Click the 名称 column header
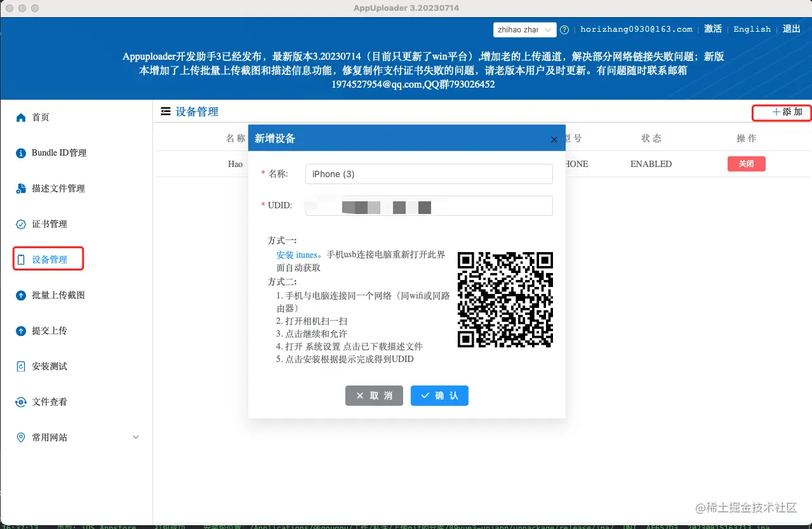The height and width of the screenshot is (529, 812). coord(236,138)
